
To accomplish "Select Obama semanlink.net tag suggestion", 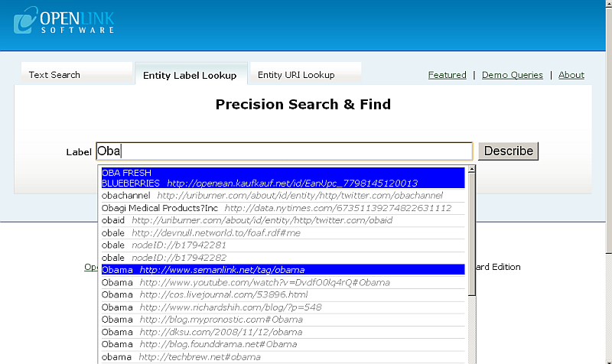I will coord(283,270).
